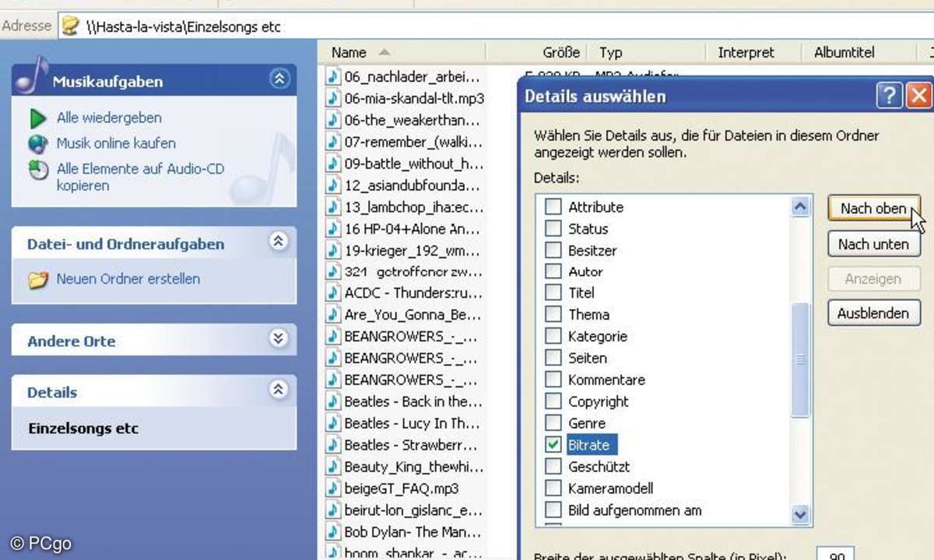The image size is (934, 560).
Task: Click the Ausblenden button
Action: (x=873, y=313)
